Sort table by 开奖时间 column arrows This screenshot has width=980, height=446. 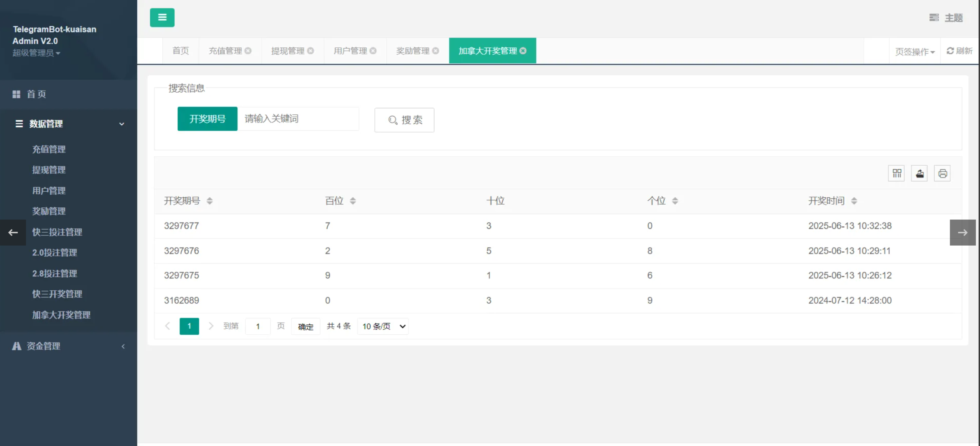click(854, 201)
